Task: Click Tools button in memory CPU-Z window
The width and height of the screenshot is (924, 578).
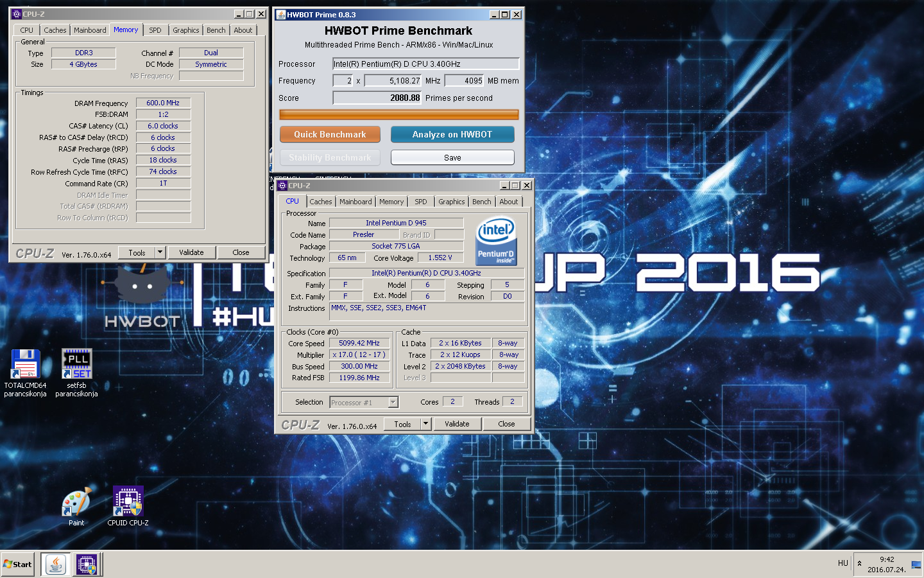Action: [x=137, y=252]
